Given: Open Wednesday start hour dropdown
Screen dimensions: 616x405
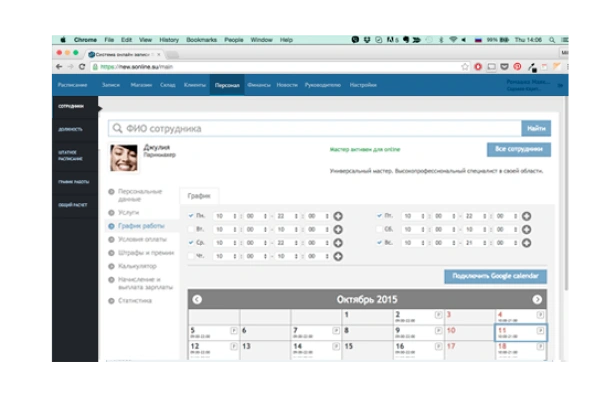Looking at the screenshot, I should (226, 243).
